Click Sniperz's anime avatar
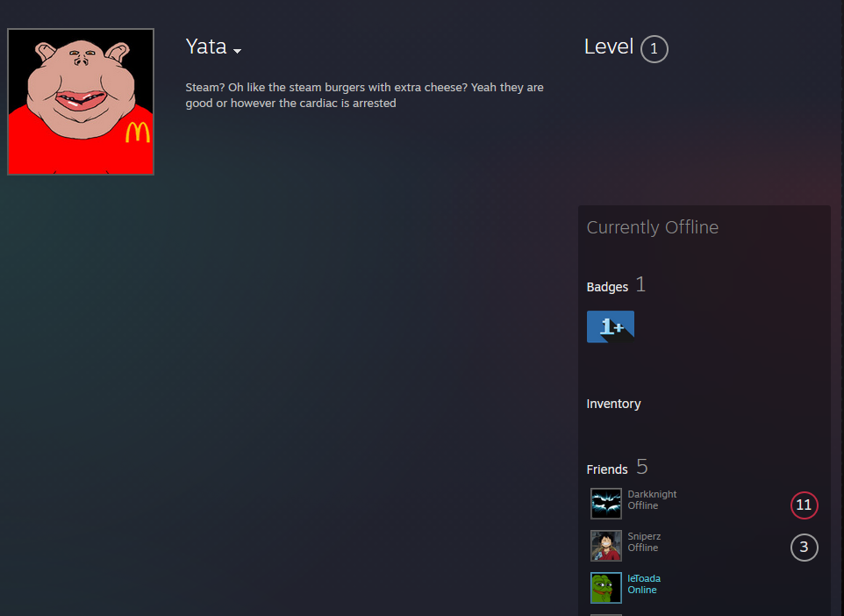 606,546
